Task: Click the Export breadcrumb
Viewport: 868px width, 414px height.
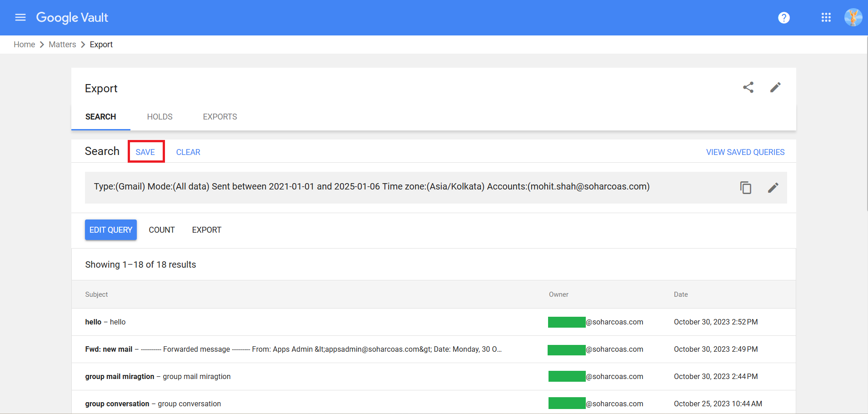Action: coord(101,45)
